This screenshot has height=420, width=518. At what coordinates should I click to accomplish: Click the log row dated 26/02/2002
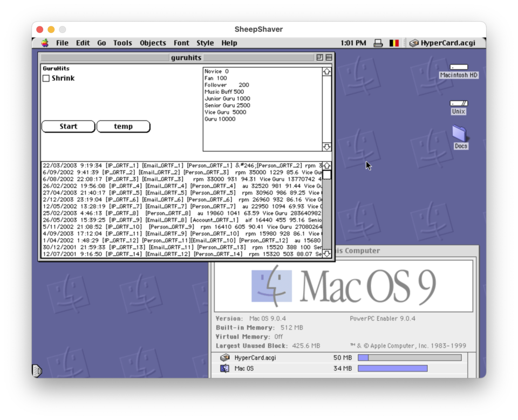(182, 186)
